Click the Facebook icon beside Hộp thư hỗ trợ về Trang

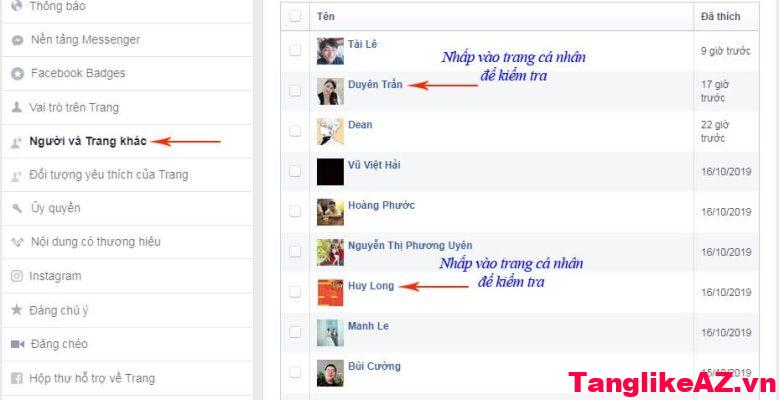17,379
